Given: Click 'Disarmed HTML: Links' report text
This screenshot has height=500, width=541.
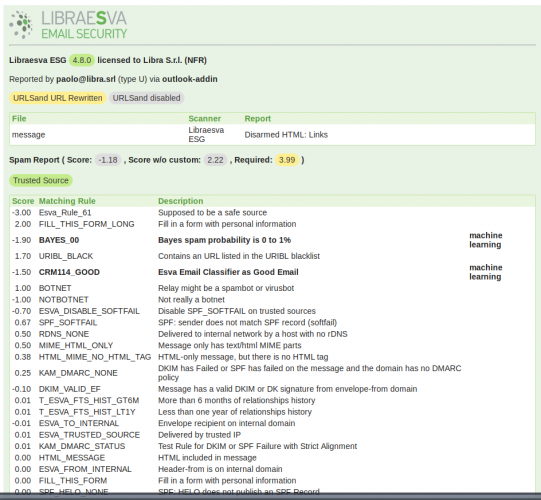Looking at the screenshot, I should tap(286, 135).
